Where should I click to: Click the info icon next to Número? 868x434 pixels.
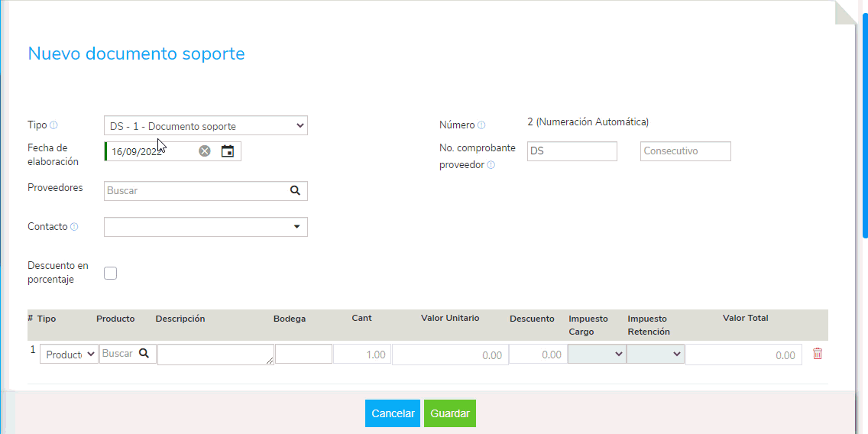[x=481, y=125]
